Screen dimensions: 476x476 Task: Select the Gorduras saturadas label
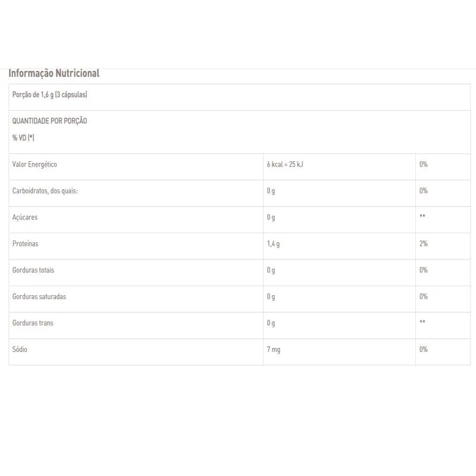pos(39,296)
